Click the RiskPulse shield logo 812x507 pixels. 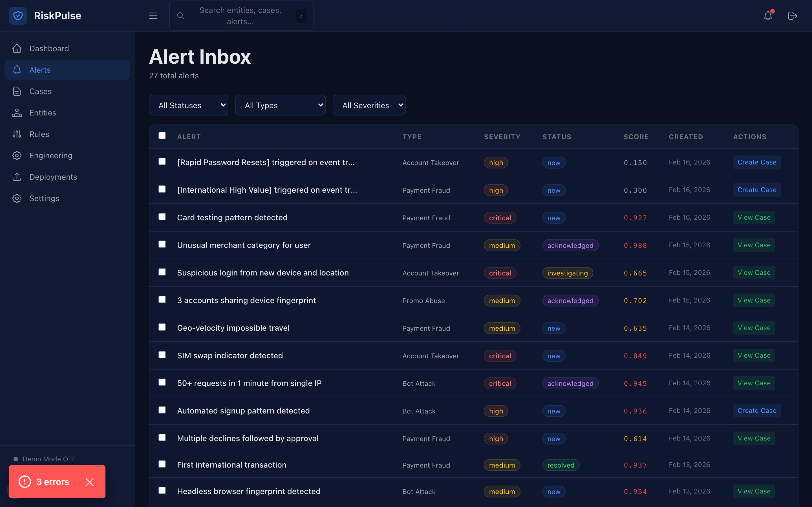[18, 15]
